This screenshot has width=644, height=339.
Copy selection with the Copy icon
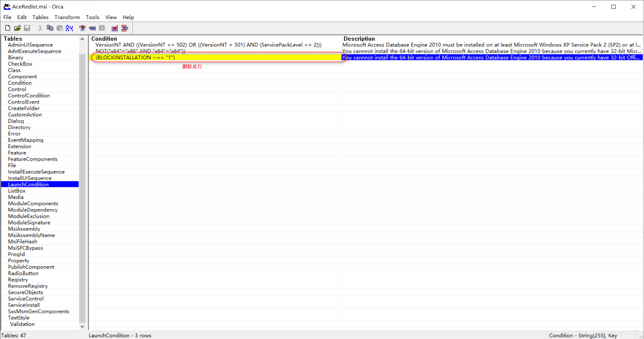pyautogui.click(x=50, y=28)
